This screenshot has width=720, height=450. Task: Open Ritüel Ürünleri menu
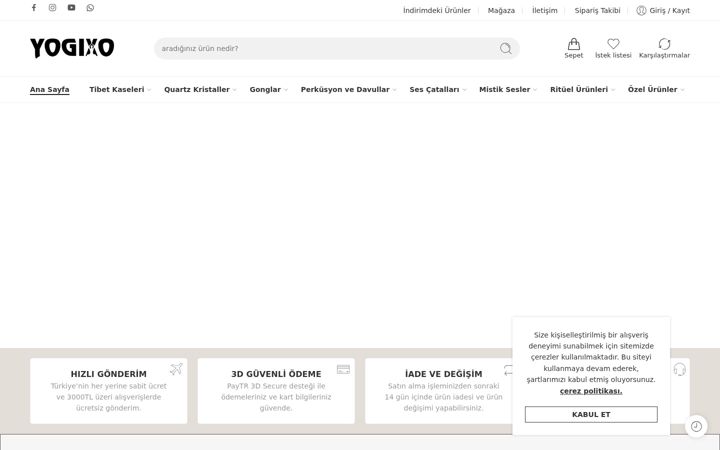579,90
